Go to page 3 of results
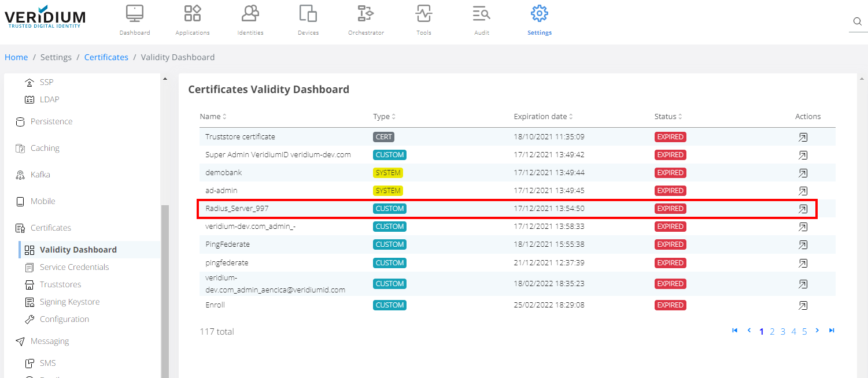The width and height of the screenshot is (868, 378). point(783,331)
